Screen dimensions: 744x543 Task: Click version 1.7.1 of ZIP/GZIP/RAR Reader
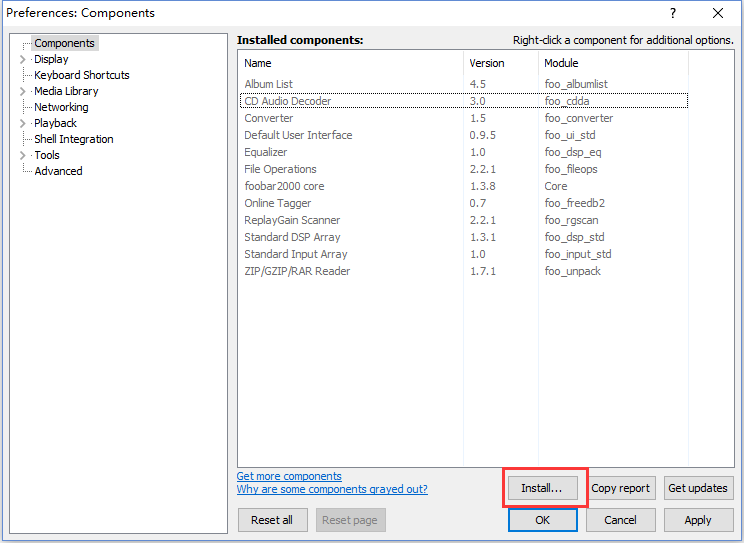click(x=483, y=272)
